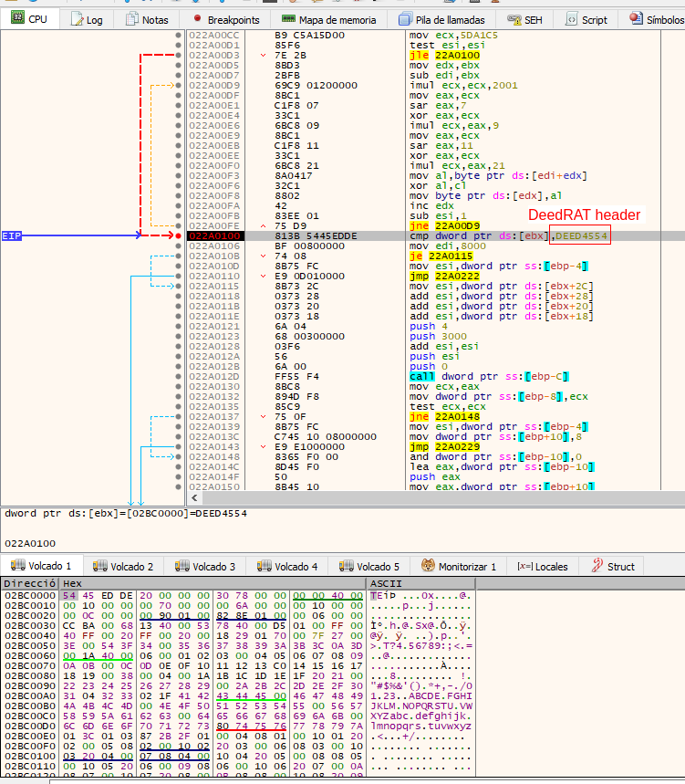This screenshot has height=784, width=685.
Task: Open the Locales tab
Action: click(x=543, y=567)
